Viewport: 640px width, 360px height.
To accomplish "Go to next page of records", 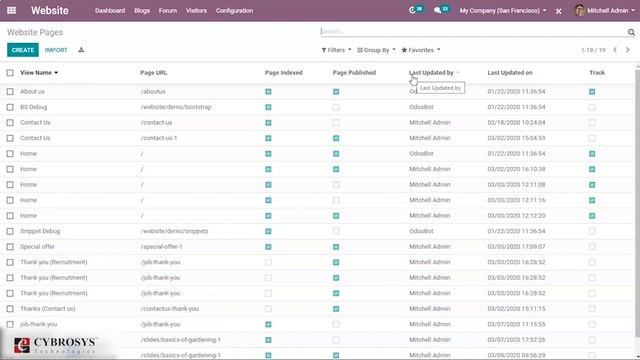I will click(x=628, y=50).
